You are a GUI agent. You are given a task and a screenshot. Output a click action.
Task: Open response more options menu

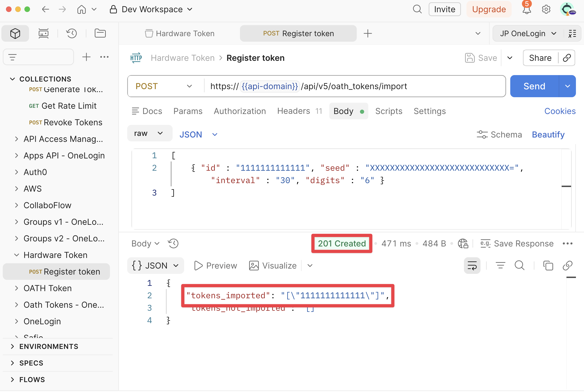click(567, 243)
